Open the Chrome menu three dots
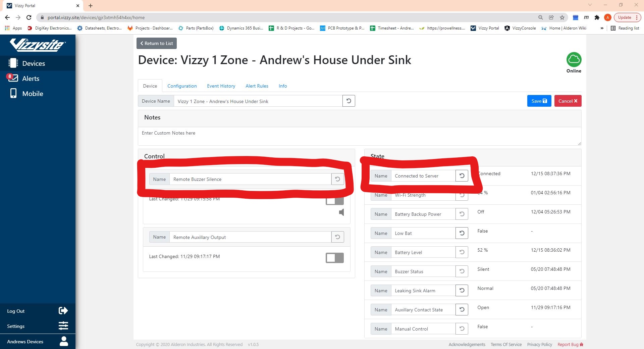 point(637,17)
